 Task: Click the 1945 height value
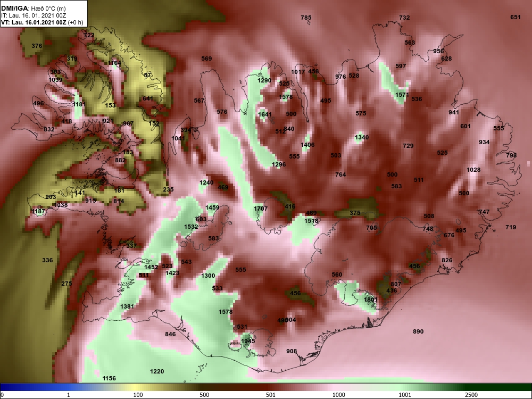(x=248, y=341)
